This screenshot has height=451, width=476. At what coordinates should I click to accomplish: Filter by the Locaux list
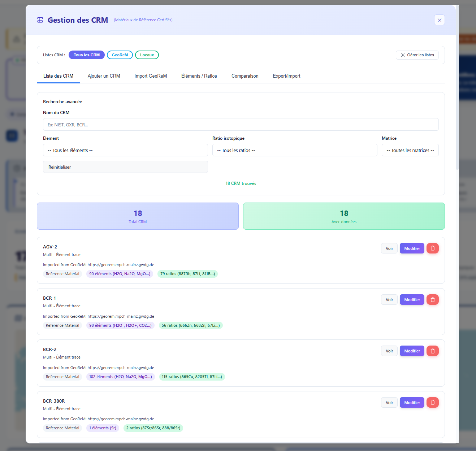pos(147,55)
